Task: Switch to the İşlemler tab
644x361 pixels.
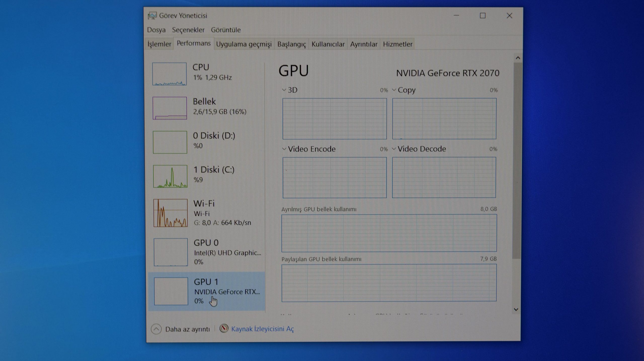Action: point(159,44)
